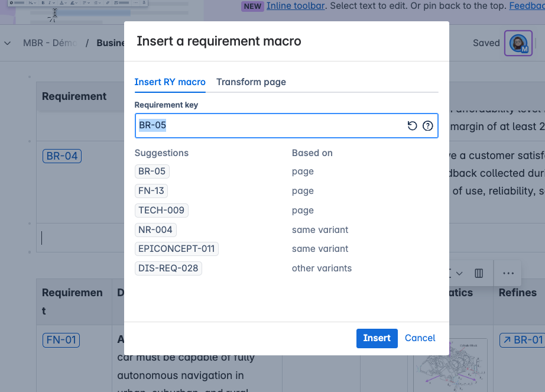Open the engine diagram thumbnail
Image resolution: width=545 pixels, height=392 pixels.
pyautogui.click(x=450, y=365)
